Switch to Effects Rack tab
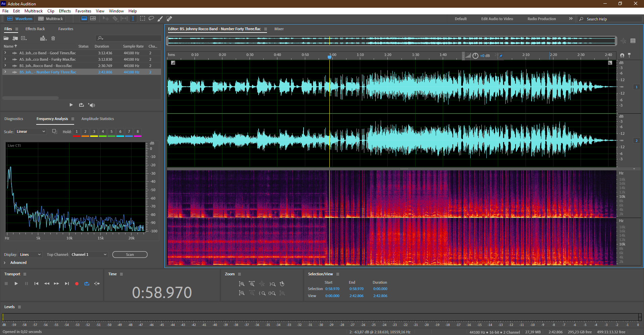Image resolution: width=644 pixels, height=335 pixels. [35, 29]
